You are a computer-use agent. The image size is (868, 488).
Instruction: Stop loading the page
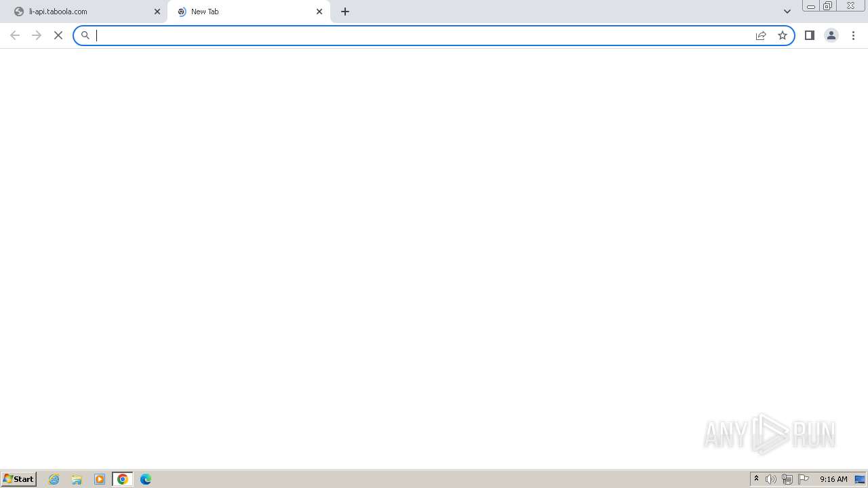pyautogui.click(x=58, y=35)
